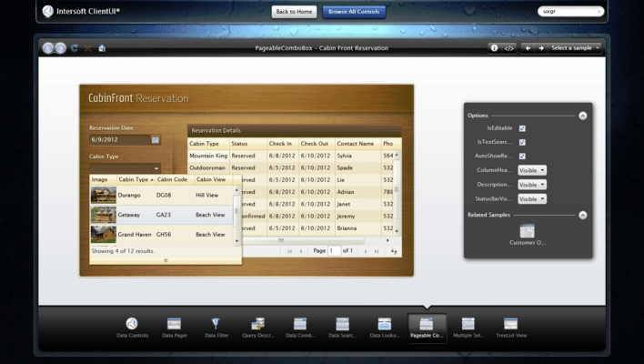This screenshot has width=644, height=364.
Task: Open the ColumnHea... visibility dropdown
Action: (x=532, y=170)
